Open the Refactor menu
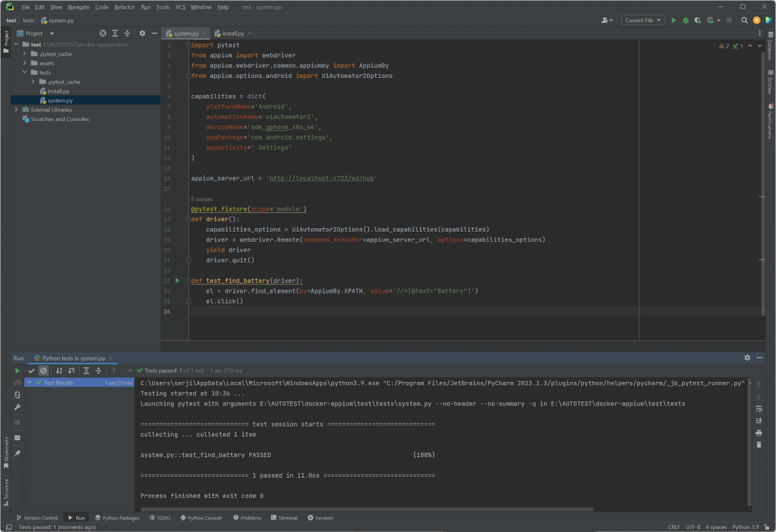This screenshot has width=776, height=532. pyautogui.click(x=124, y=7)
